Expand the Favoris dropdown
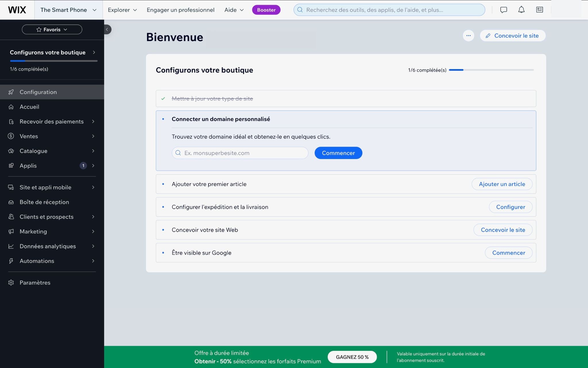This screenshot has height=368, width=588. coord(52,29)
